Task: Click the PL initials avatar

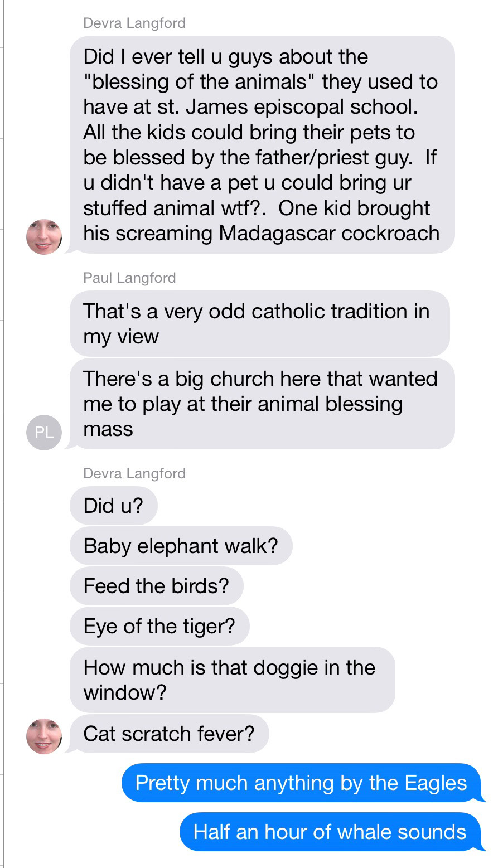Action: pyautogui.click(x=44, y=432)
